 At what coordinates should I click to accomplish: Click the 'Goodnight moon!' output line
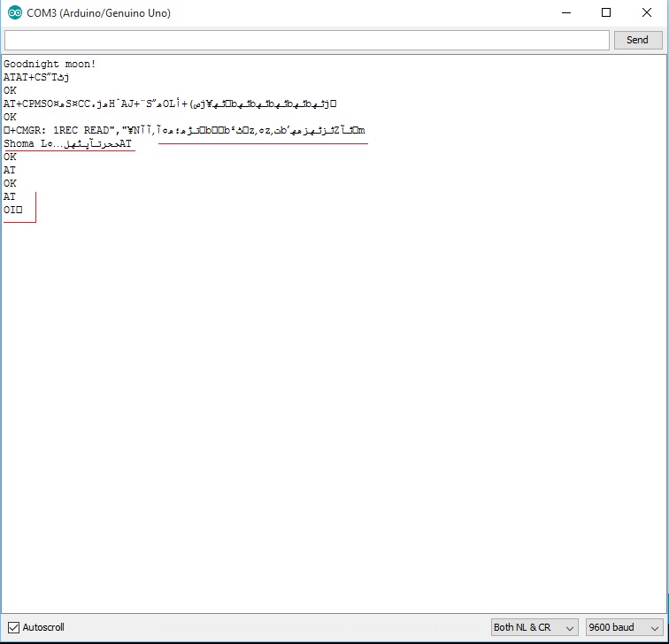[x=50, y=64]
